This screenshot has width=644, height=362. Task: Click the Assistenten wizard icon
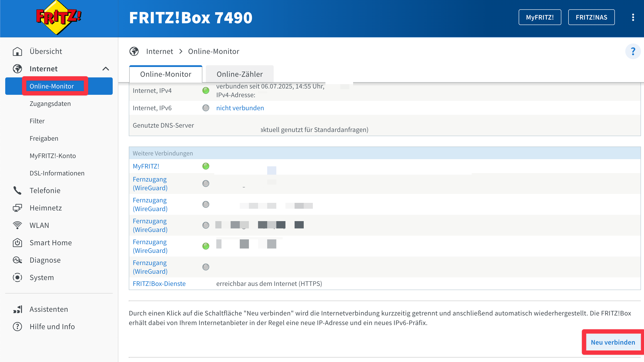click(17, 309)
